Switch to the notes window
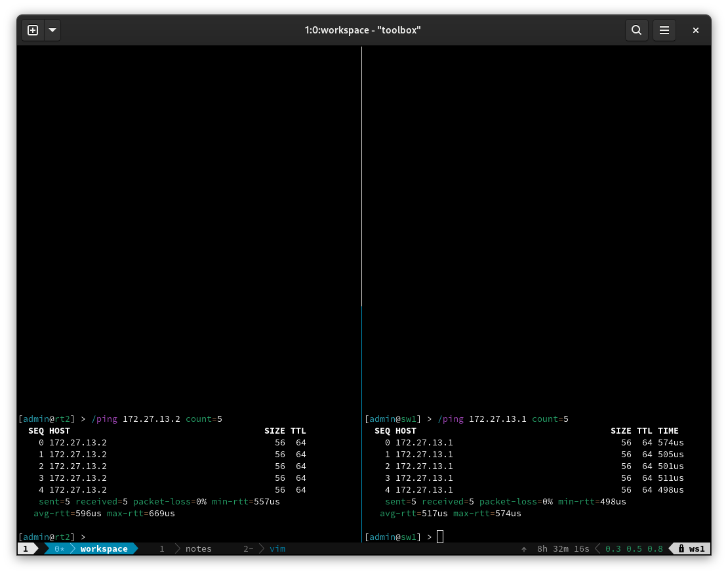Image resolution: width=728 pixels, height=574 pixels. pos(198,548)
